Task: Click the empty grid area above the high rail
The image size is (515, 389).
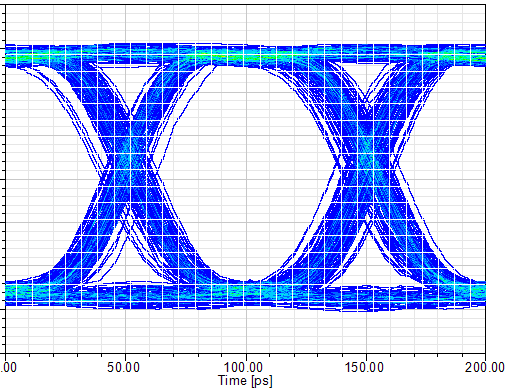Action: click(247, 24)
